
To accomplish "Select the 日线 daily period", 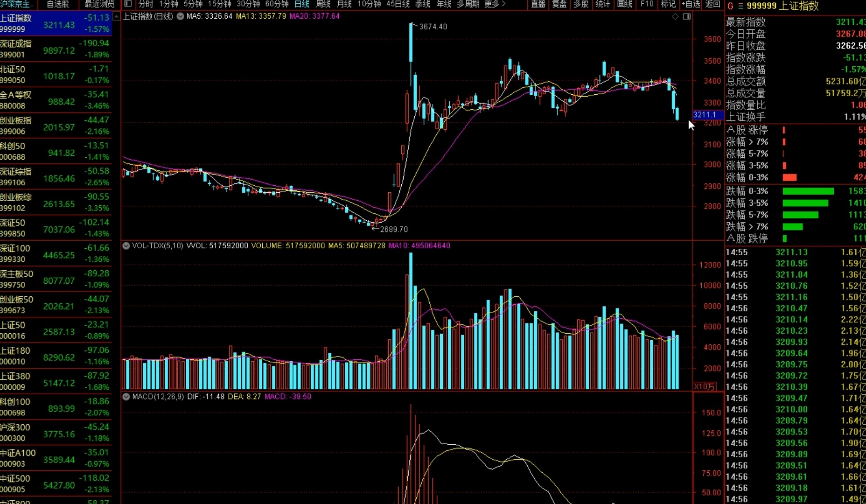I will [302, 4].
